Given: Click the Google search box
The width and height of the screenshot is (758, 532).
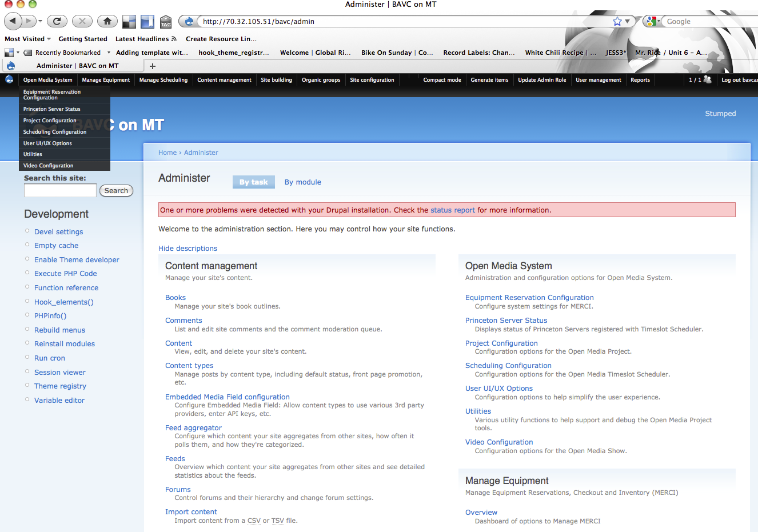Looking at the screenshot, I should (x=711, y=21).
